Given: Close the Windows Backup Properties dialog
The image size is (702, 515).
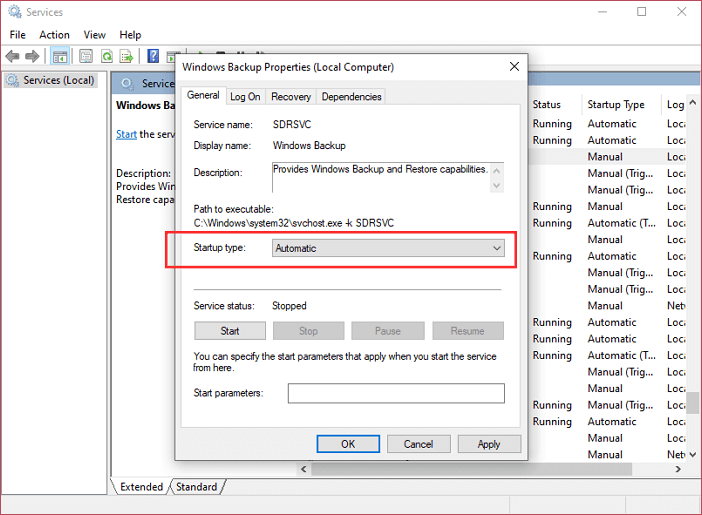Looking at the screenshot, I should 514,67.
